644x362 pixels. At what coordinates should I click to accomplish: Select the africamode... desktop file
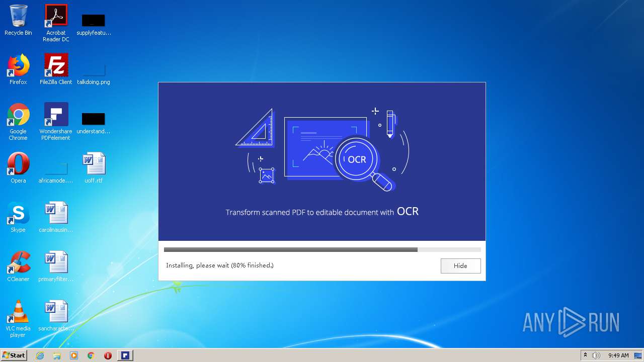(56, 171)
